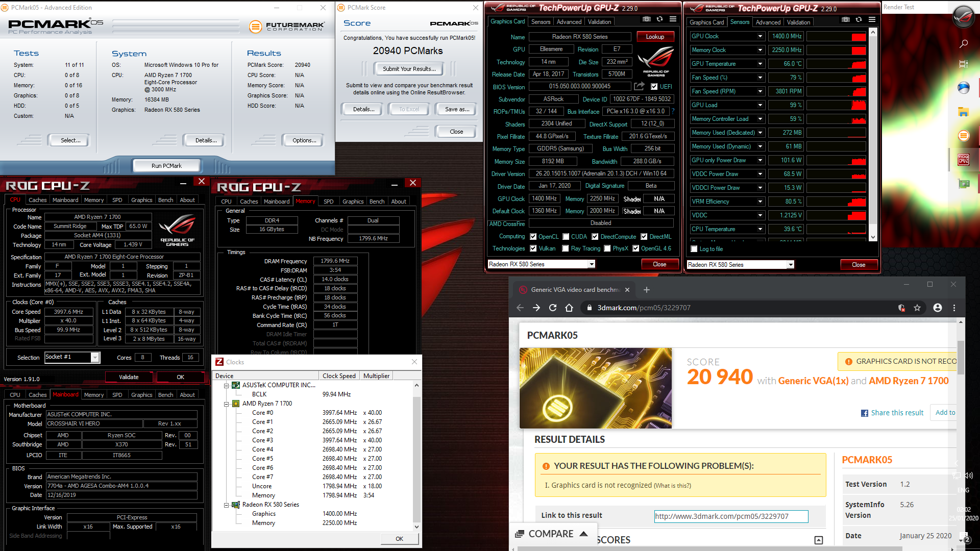Open Validation tab in left GPU-Z window
Image resolution: width=980 pixels, height=551 pixels.
599,22
